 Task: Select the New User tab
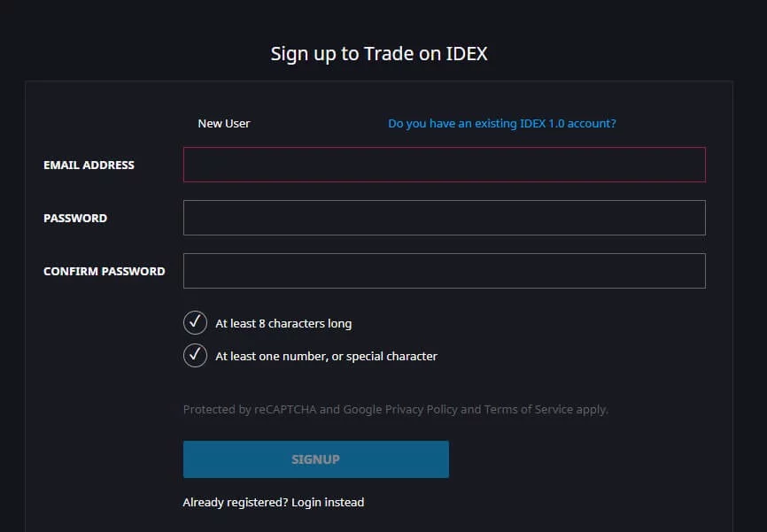[x=224, y=124]
